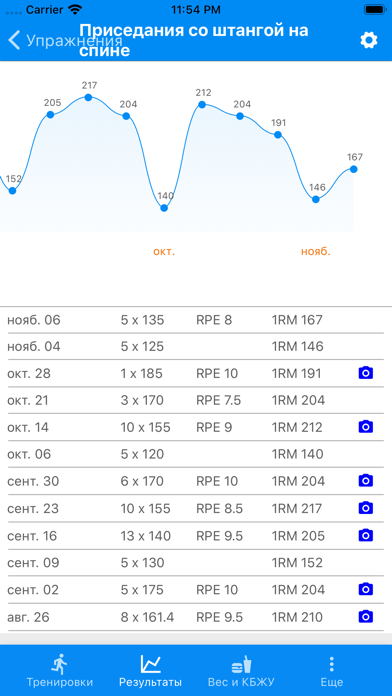Open photo for сент. 02 entry

[x=365, y=589]
